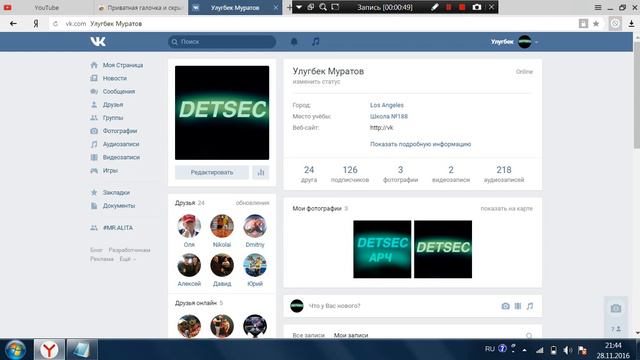Open the browser hamburger menu
The height and width of the screenshot is (360, 640).
pos(598,7)
